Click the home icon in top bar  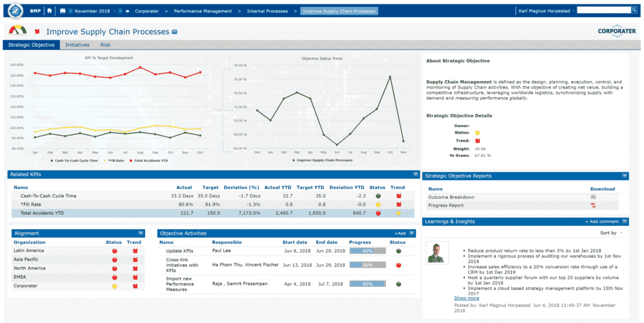pos(49,11)
